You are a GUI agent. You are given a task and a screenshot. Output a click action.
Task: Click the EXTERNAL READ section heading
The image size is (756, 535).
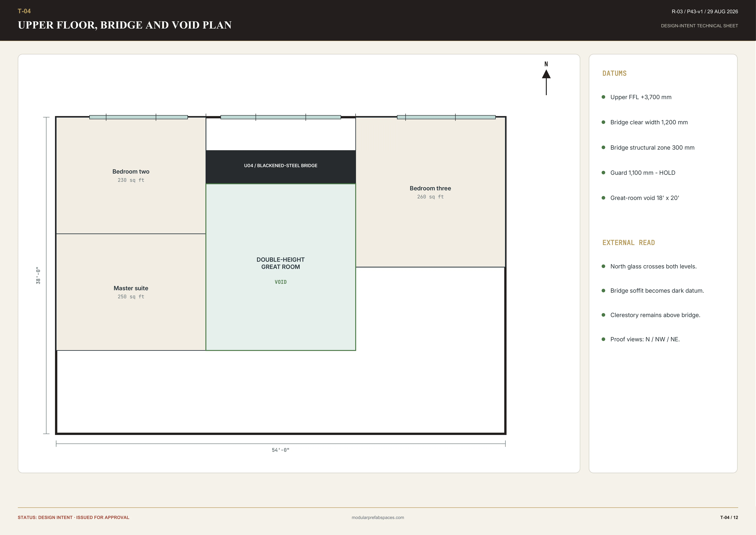pos(629,243)
